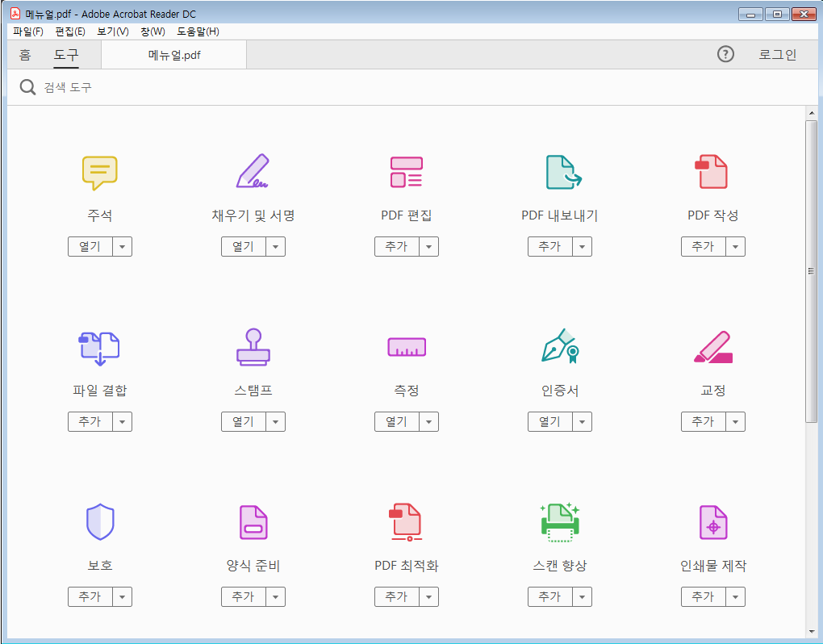Select the 스캔 향상 scanner icon

(560, 522)
